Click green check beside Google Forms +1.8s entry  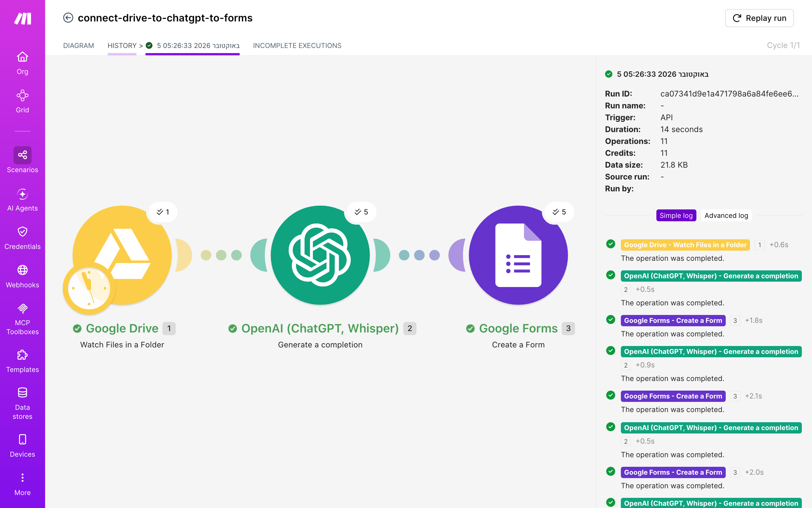(x=611, y=320)
